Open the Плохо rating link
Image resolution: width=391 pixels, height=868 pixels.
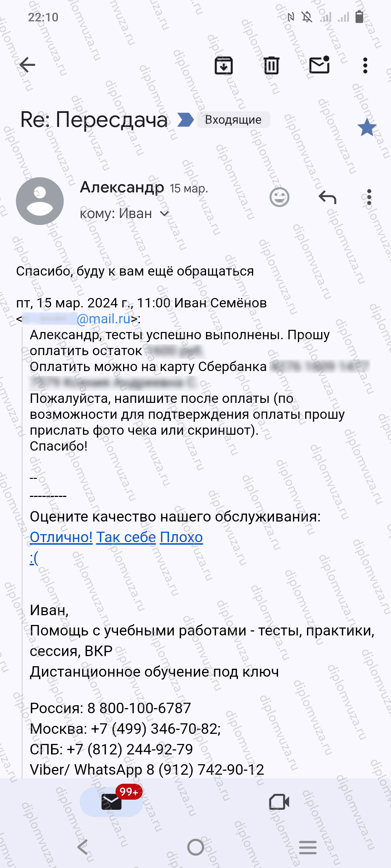coord(181,537)
